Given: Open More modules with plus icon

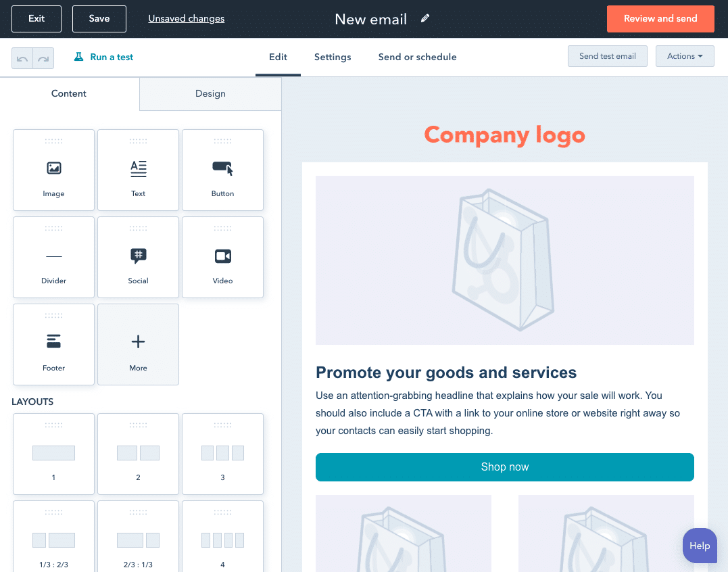Looking at the screenshot, I should pos(138,345).
